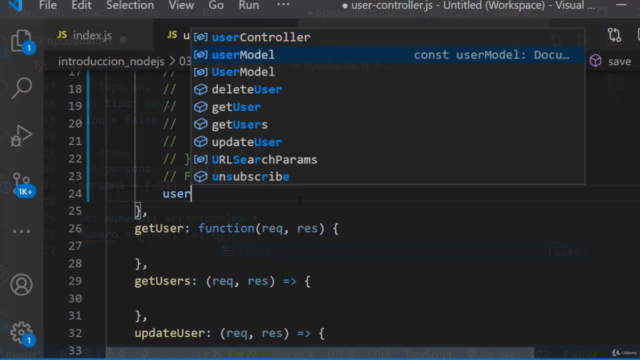Image resolution: width=640 pixels, height=360 pixels.
Task: Select URLSearchParams suggestion
Action: point(388,160)
